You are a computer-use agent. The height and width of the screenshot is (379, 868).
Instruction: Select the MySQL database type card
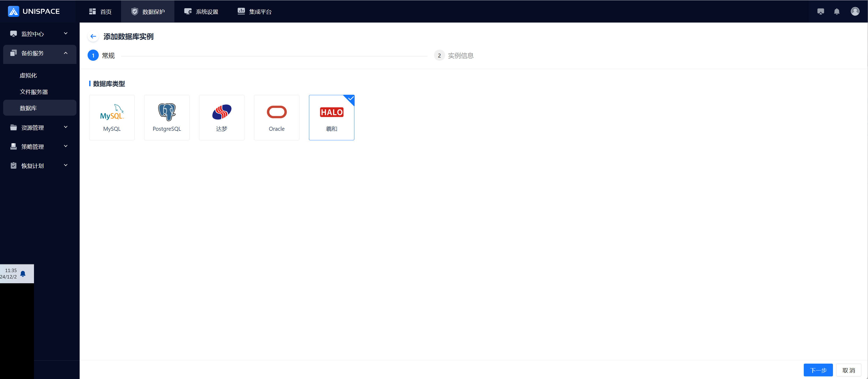click(x=111, y=117)
